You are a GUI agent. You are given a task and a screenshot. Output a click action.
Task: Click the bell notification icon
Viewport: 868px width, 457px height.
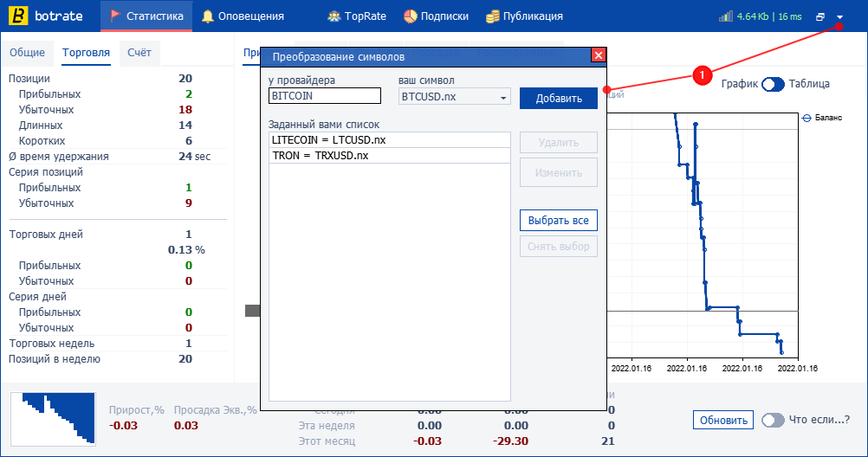[208, 16]
